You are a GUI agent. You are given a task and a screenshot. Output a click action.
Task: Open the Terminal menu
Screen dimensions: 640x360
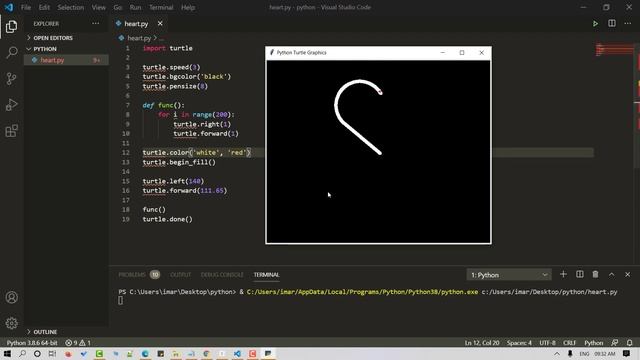(x=161, y=7)
